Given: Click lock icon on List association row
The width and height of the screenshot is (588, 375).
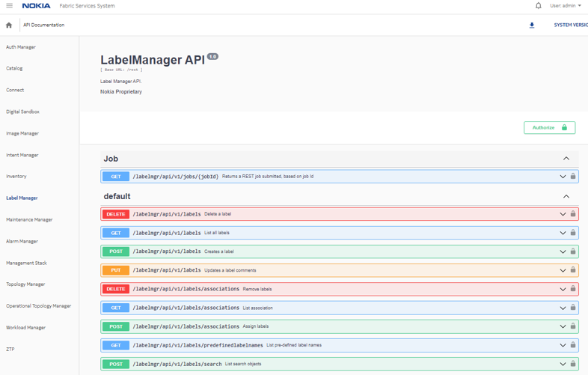Looking at the screenshot, I should [573, 307].
